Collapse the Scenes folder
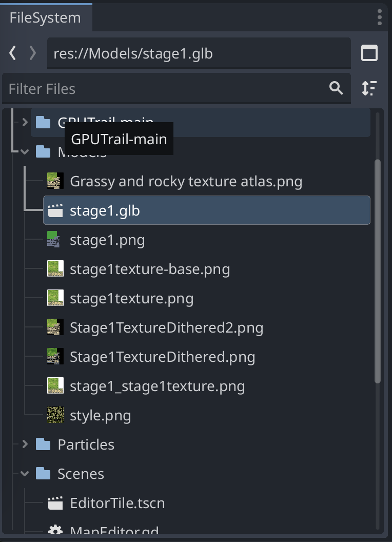This screenshot has height=542, width=392. (25, 474)
